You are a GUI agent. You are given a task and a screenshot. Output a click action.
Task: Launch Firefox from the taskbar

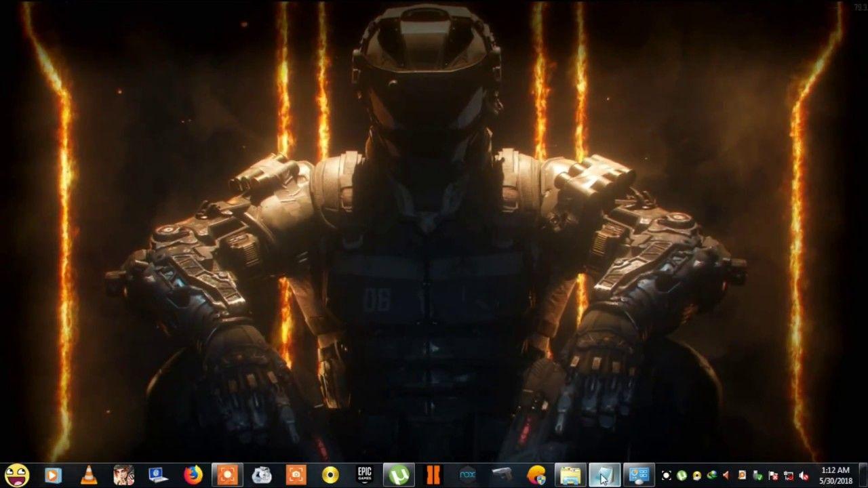[x=193, y=474]
